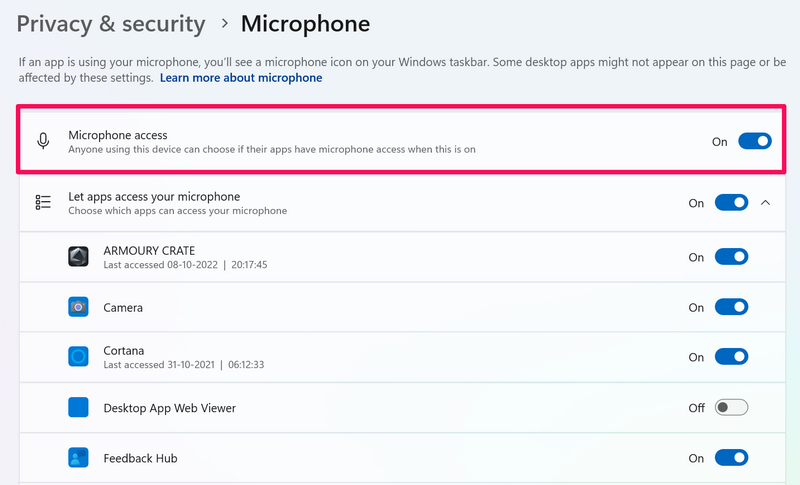Enable microphone for Desktop App Web Viewer

[732, 408]
